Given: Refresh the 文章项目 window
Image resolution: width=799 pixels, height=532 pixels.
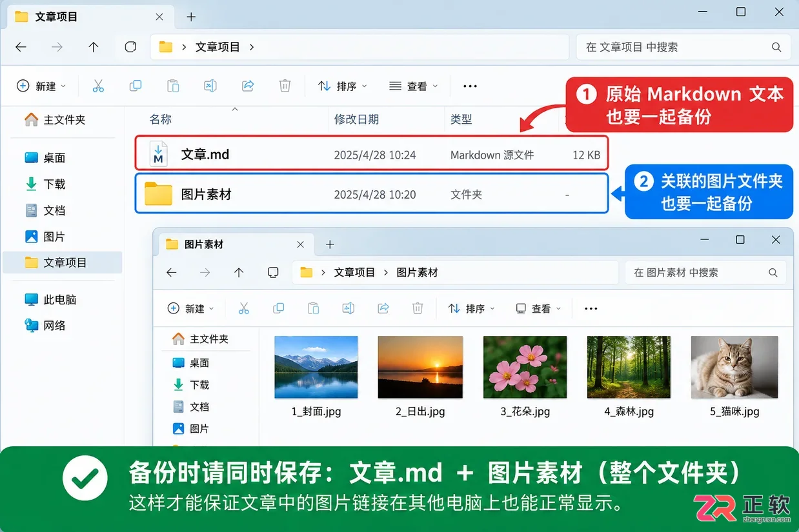Looking at the screenshot, I should [130, 47].
